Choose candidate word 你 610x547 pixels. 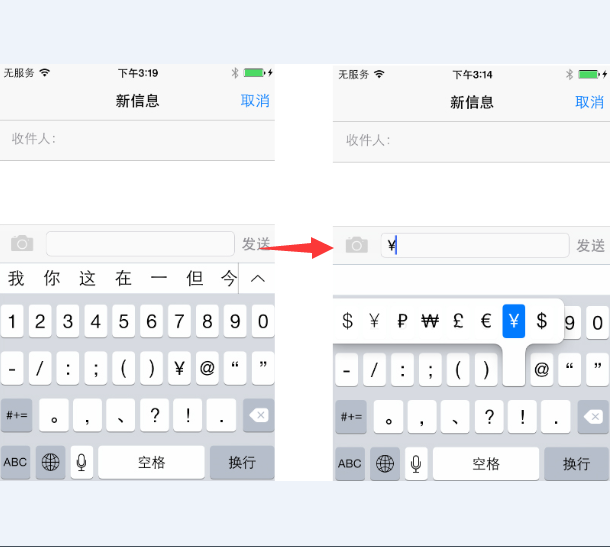click(x=52, y=279)
